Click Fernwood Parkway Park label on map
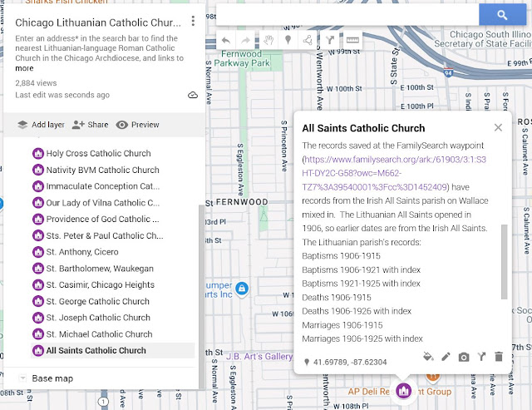The width and height of the screenshot is (532, 410). (242, 58)
